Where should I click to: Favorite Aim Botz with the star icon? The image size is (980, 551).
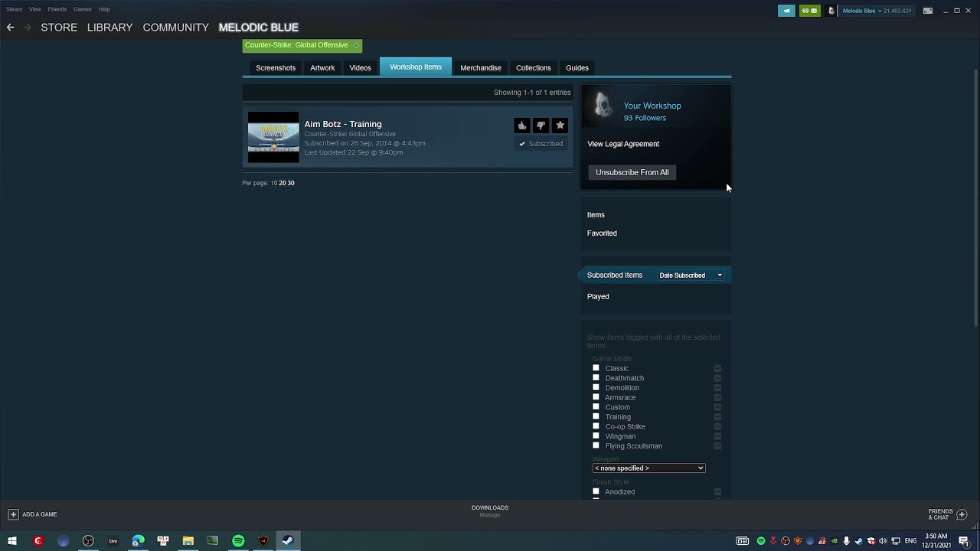click(x=560, y=126)
